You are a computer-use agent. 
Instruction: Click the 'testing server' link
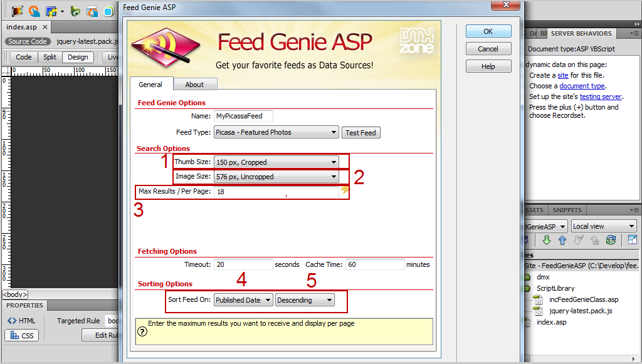point(600,96)
